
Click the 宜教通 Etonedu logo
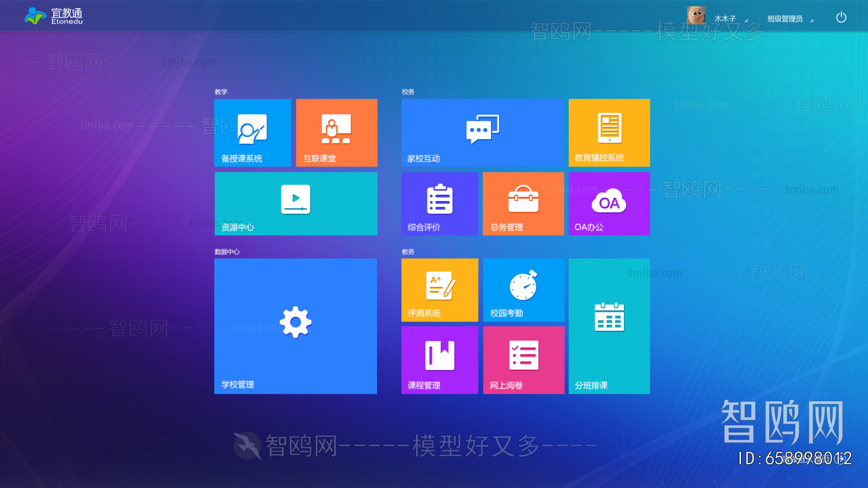click(x=54, y=16)
